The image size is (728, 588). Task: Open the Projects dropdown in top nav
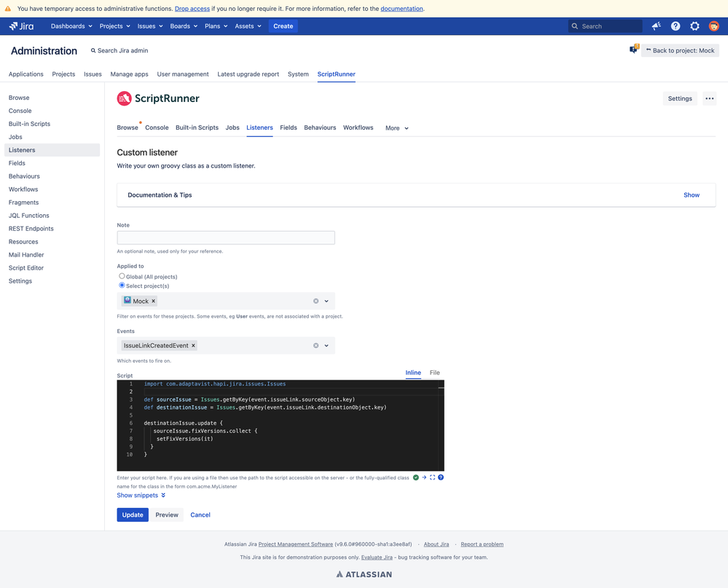pyautogui.click(x=114, y=26)
